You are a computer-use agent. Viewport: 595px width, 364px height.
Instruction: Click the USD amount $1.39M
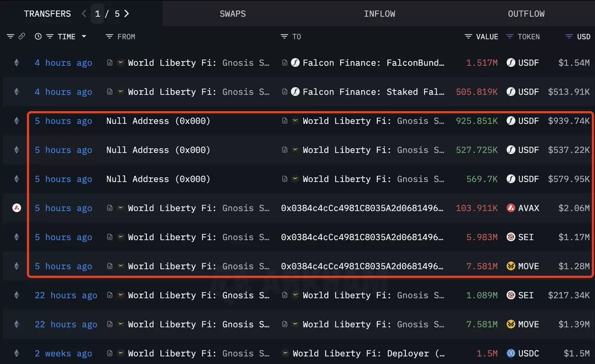[574, 324]
